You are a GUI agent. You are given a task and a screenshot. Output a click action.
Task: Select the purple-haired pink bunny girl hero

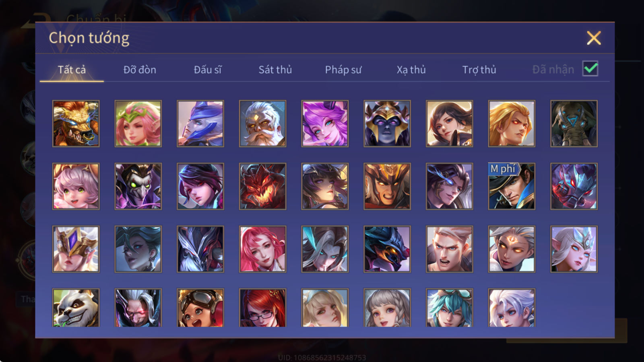point(325,123)
